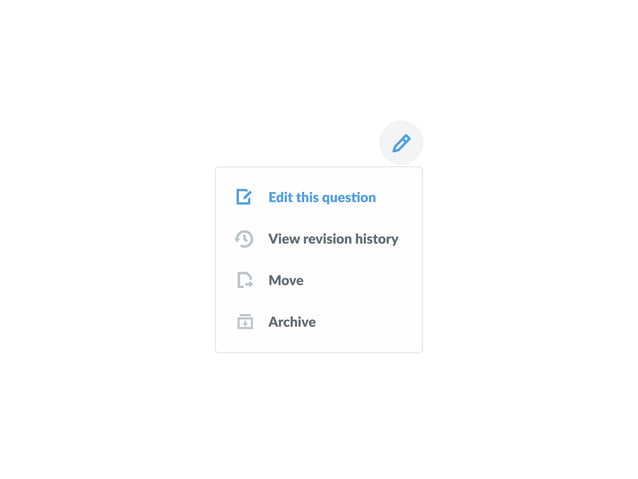Image resolution: width=638 pixels, height=479 pixels.
Task: Click the edit square-and-pen icon
Action: [x=244, y=197]
